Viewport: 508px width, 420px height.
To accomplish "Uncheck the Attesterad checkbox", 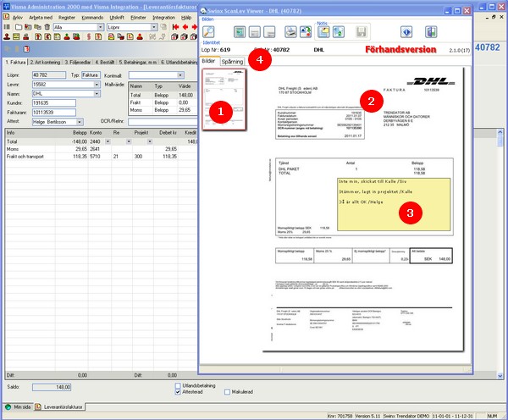I will tap(178, 392).
